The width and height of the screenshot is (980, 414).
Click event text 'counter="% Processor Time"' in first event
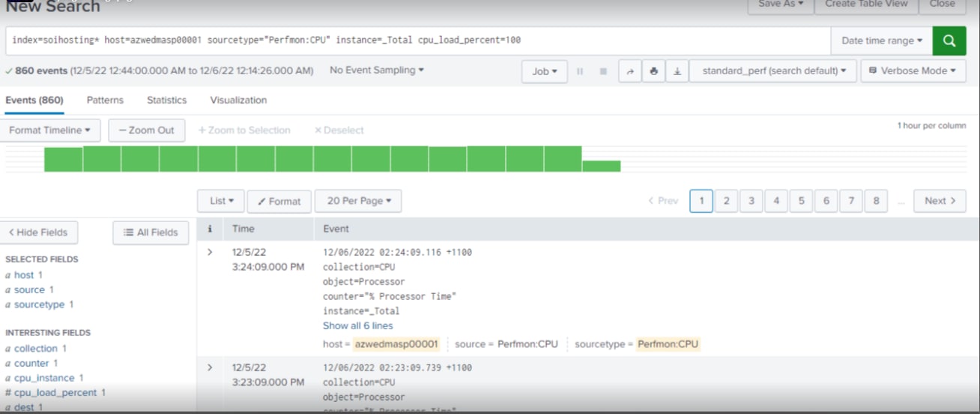click(x=390, y=296)
